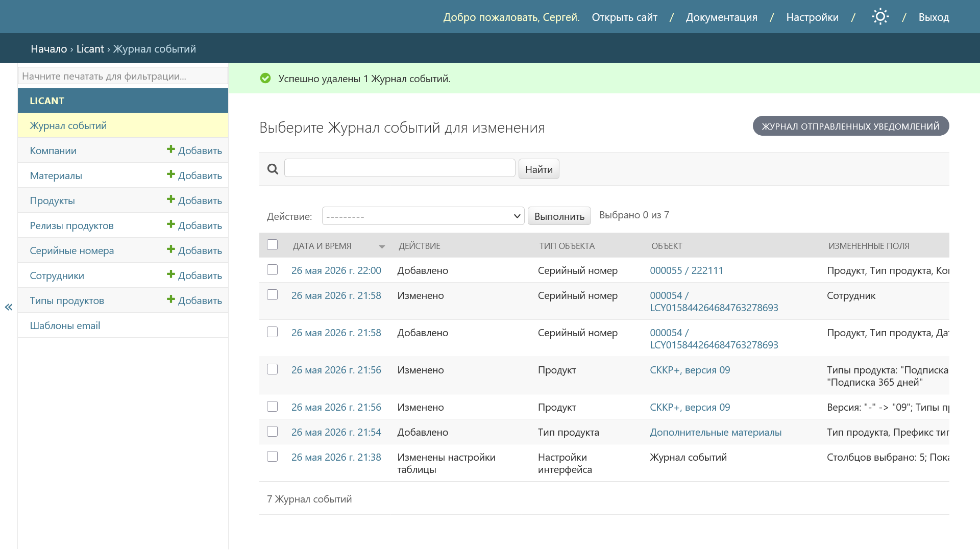Open the Настройки link

pyautogui.click(x=812, y=17)
